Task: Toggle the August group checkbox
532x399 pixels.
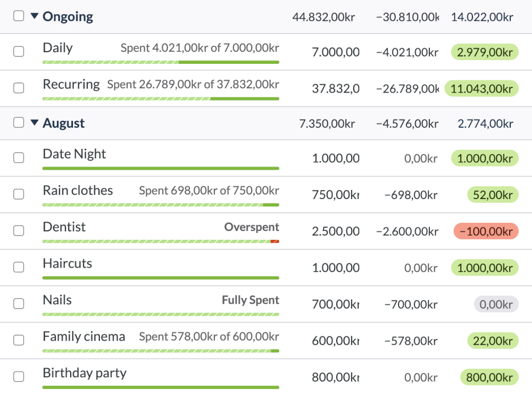Action: click(x=19, y=122)
